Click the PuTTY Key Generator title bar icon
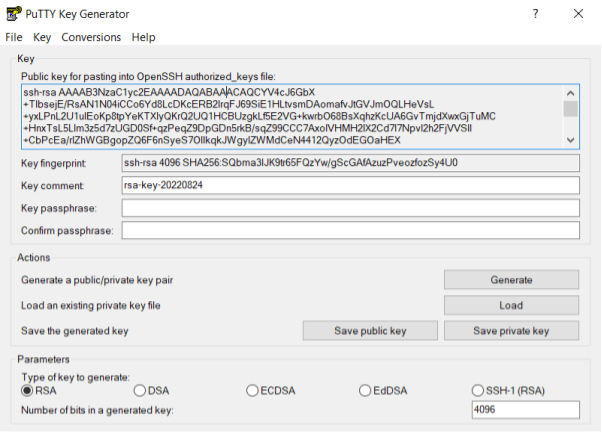The image size is (602, 432). [11, 14]
